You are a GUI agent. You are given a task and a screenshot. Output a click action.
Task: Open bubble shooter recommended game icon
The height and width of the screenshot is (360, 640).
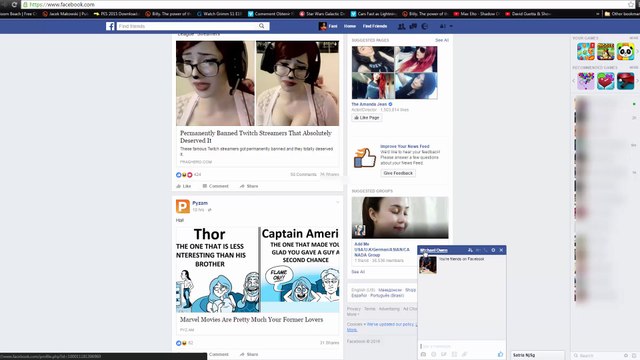click(x=586, y=81)
